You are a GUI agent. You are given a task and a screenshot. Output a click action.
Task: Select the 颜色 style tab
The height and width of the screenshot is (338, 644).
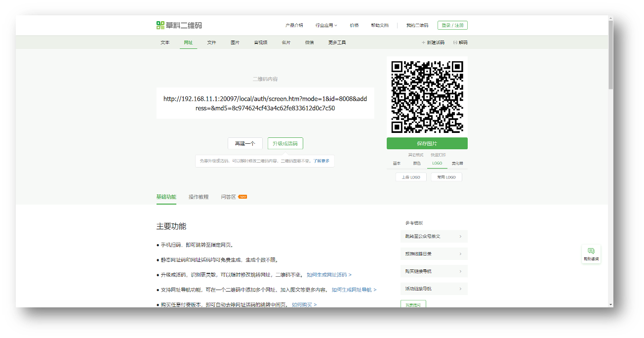417,163
